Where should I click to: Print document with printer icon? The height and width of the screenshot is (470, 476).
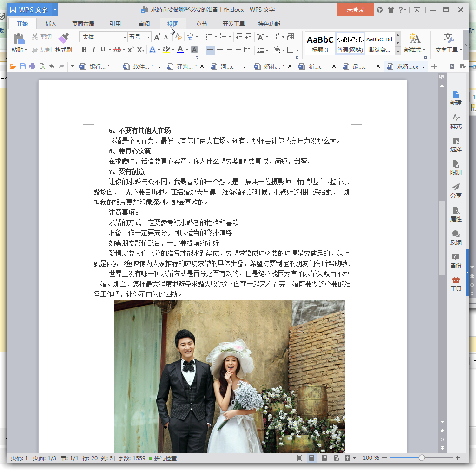point(32,66)
